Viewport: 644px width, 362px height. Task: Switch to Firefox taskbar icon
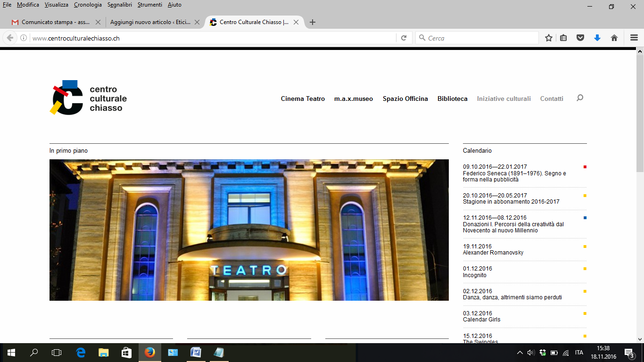tap(150, 353)
